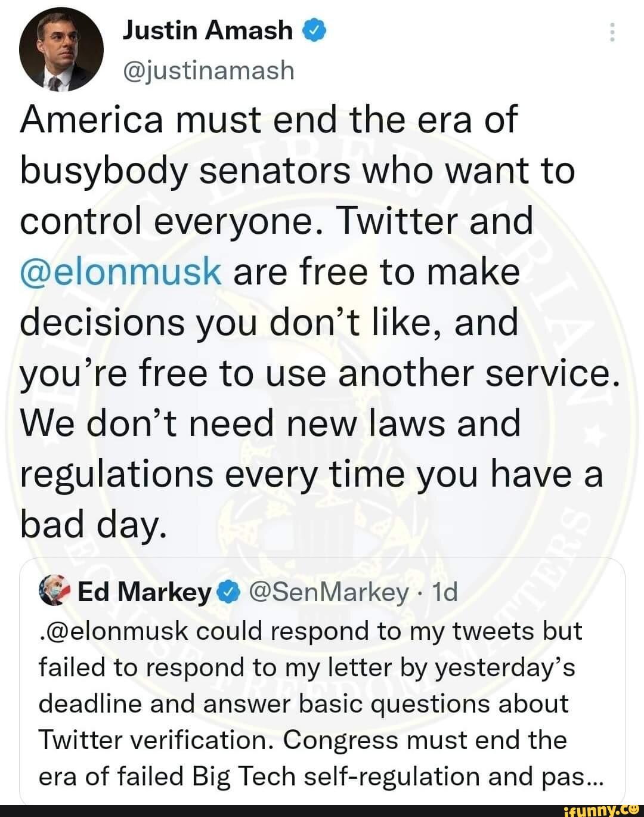Click "bad day." at the end of the main tweet
Image resolution: width=644 pixels, height=817 pixels.
[91, 525]
